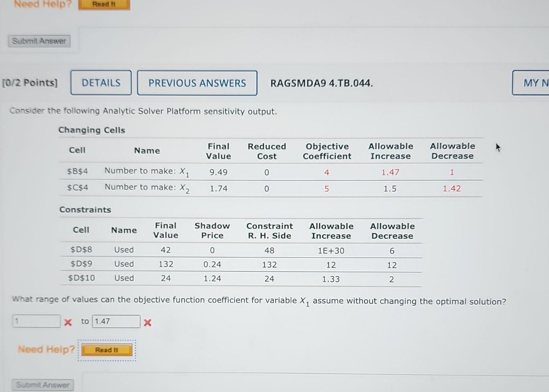The height and width of the screenshot is (392, 549).
Task: Click the Constraints heading
Action: 85,209
